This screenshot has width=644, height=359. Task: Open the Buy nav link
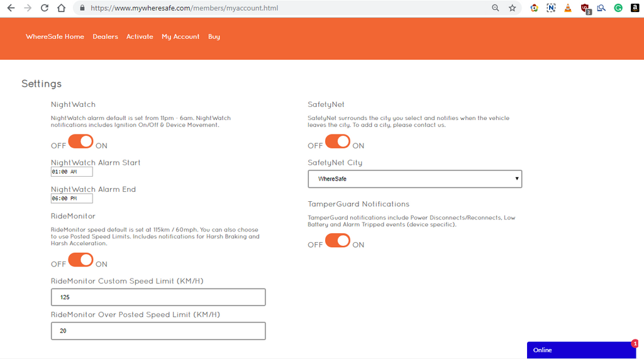coord(214,36)
